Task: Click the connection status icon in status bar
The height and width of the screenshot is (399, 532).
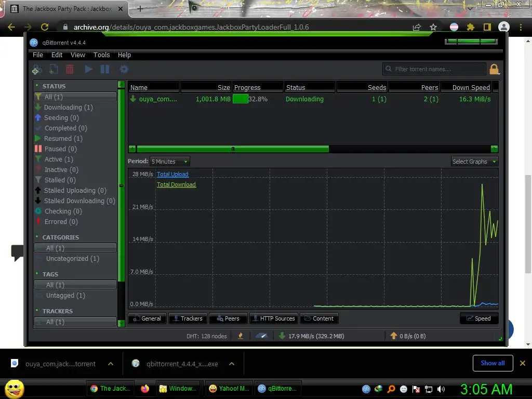Action: coord(240,336)
